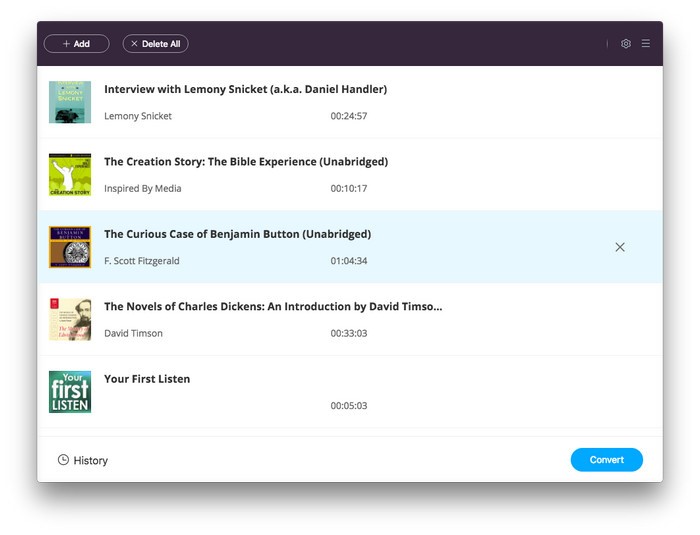
Task: Choose Your First Listen cover image
Action: (x=70, y=392)
